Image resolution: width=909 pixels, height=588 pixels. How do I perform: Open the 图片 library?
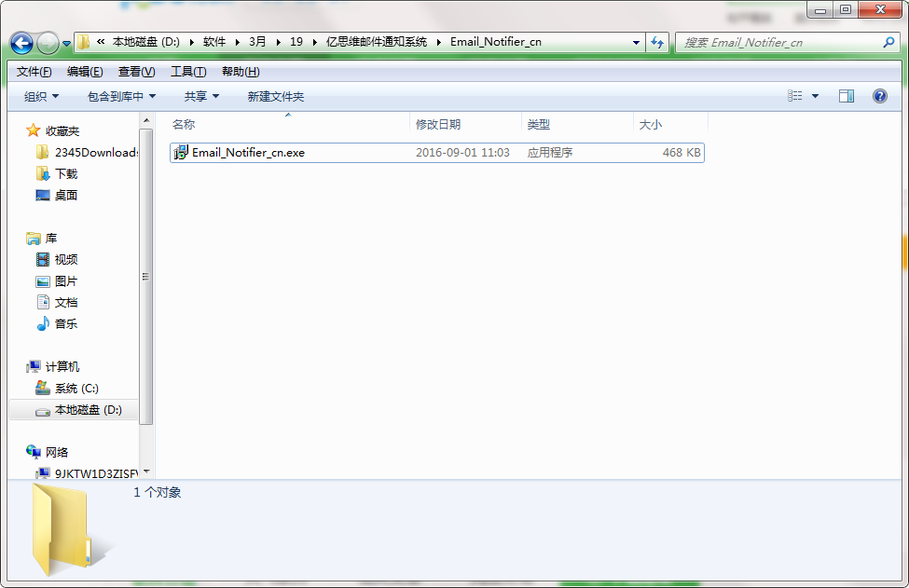point(64,280)
